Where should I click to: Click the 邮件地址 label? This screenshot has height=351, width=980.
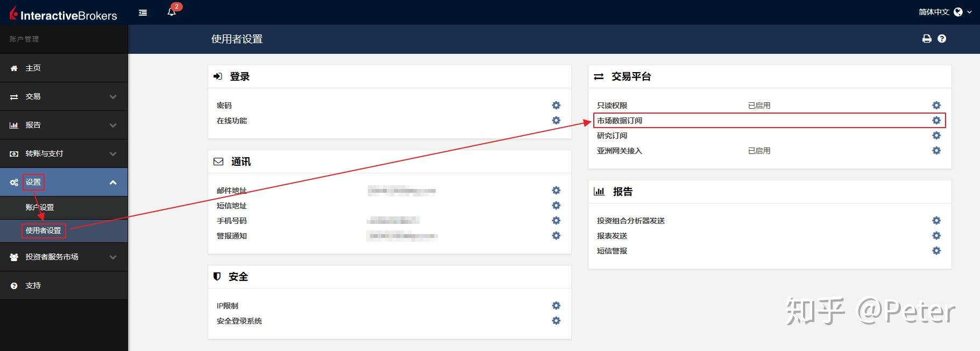[232, 191]
